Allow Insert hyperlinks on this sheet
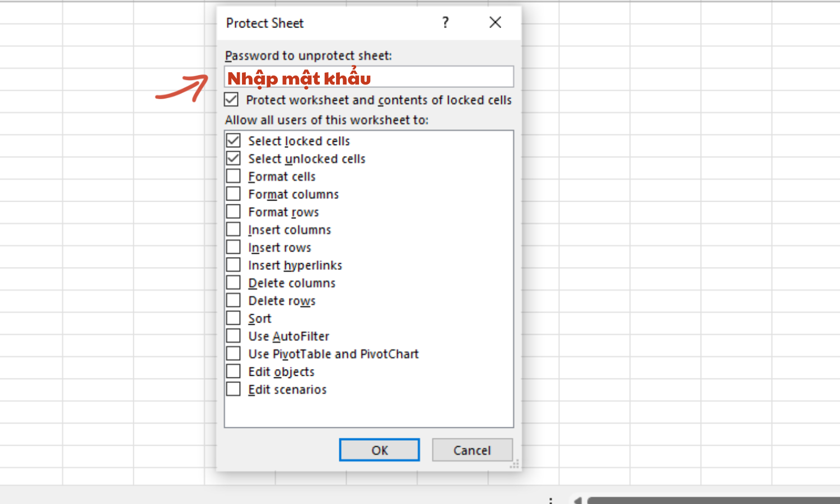This screenshot has width=840, height=504. click(234, 265)
